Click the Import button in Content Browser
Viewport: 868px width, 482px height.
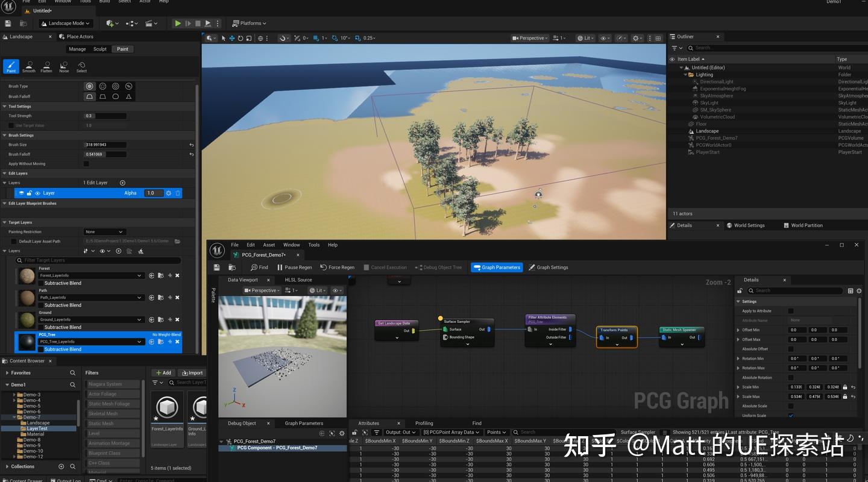click(192, 373)
